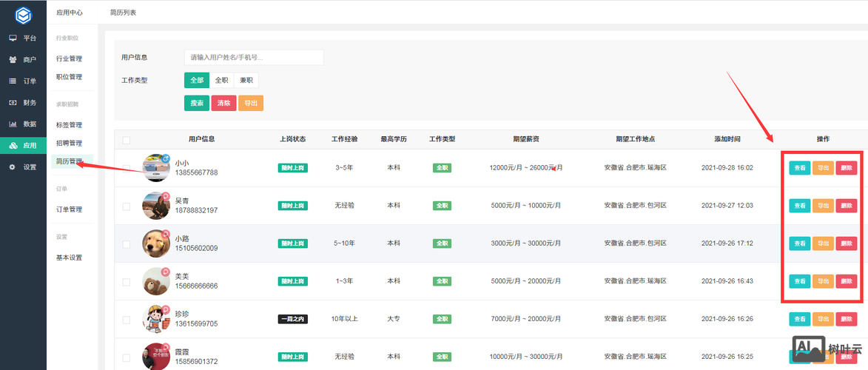868x370 pixels.
Task: Open the 应用中心 tab
Action: point(70,13)
